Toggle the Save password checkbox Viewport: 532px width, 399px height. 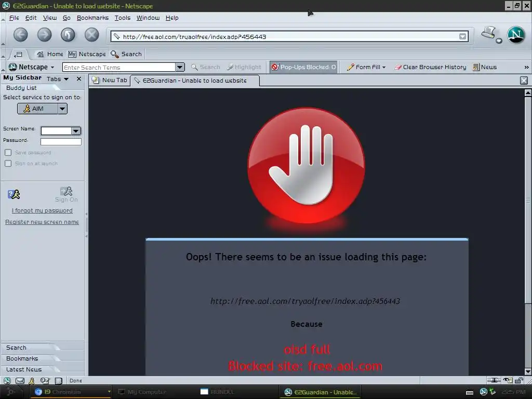[8, 153]
